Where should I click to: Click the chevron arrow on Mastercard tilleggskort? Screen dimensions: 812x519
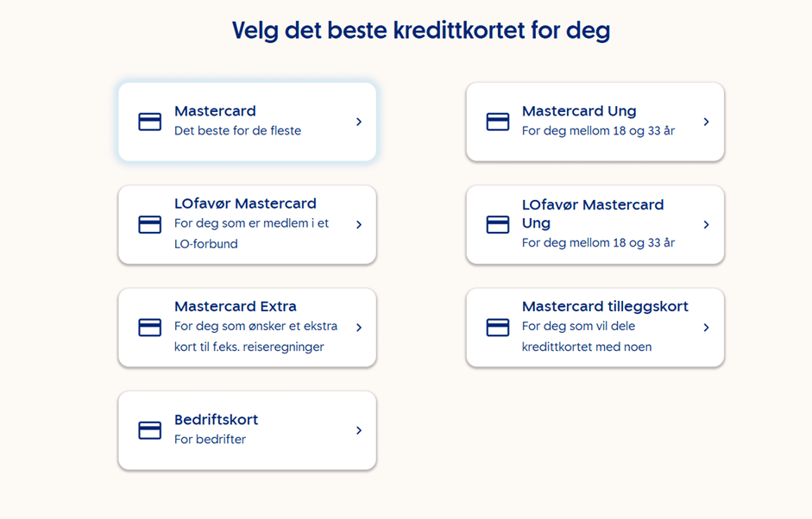pos(706,328)
